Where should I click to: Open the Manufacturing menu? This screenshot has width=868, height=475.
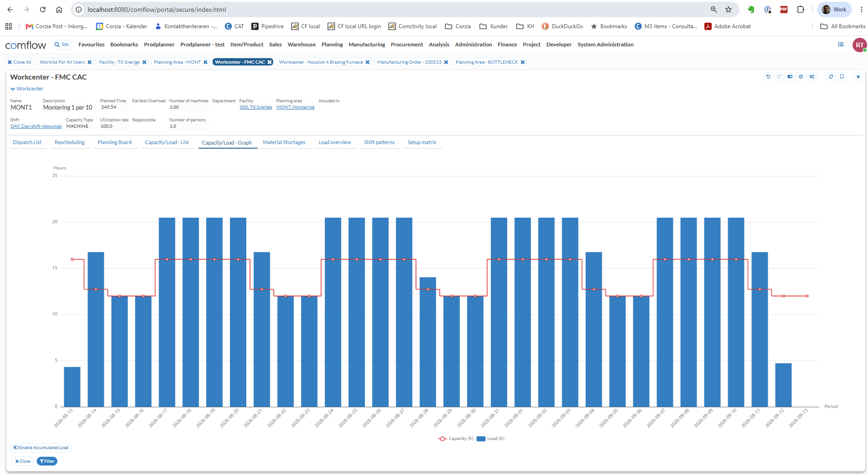coord(367,45)
